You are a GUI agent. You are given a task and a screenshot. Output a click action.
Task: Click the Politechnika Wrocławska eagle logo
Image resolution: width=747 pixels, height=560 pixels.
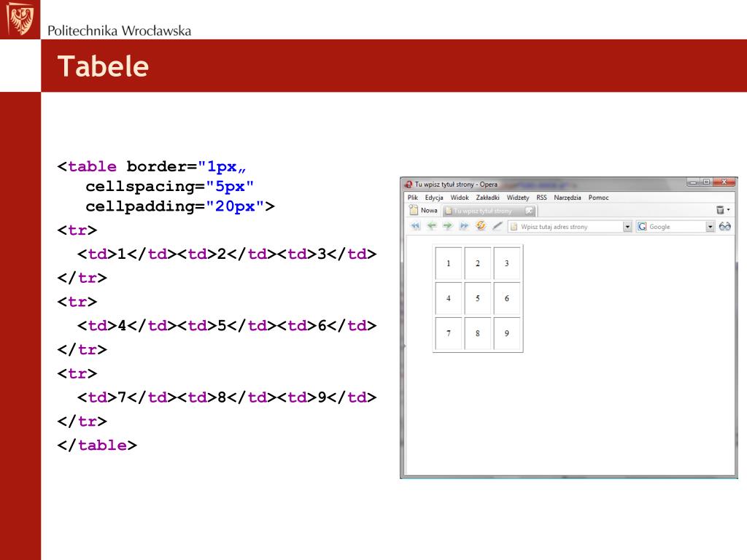20,20
